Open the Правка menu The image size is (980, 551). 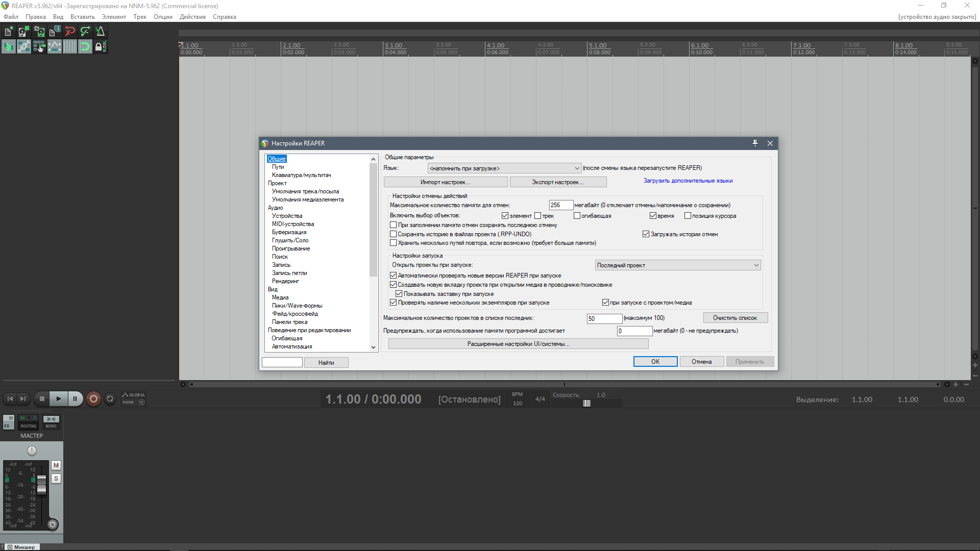pos(36,17)
